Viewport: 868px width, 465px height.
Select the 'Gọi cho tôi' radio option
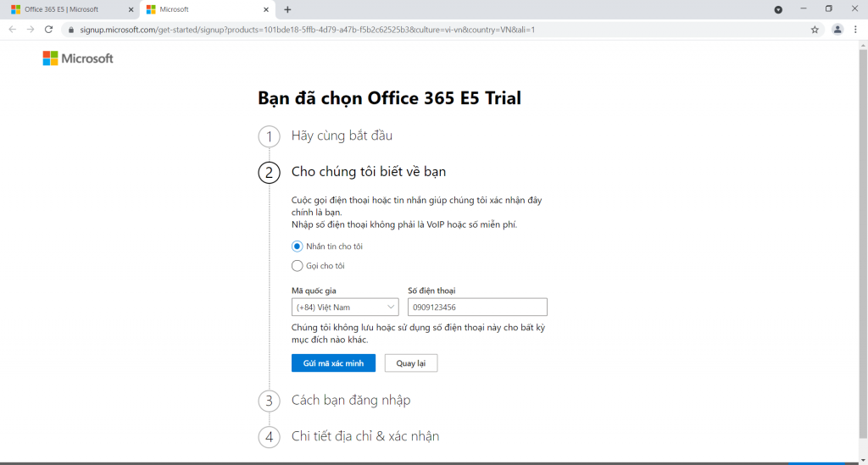point(297,266)
